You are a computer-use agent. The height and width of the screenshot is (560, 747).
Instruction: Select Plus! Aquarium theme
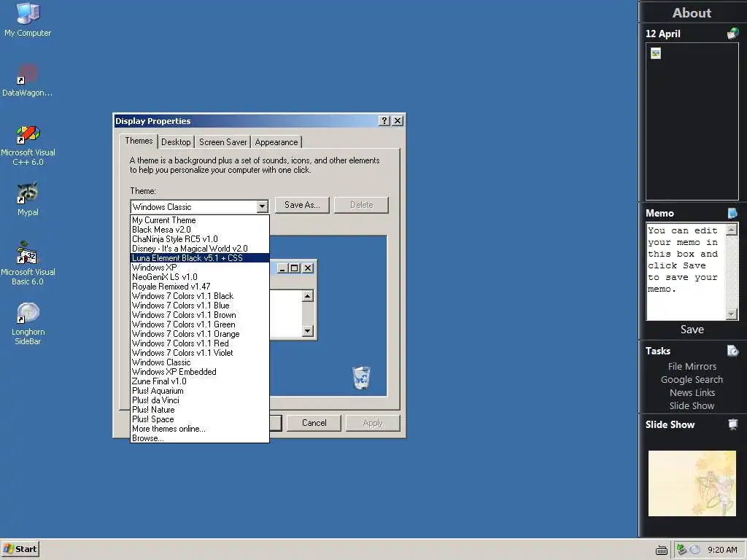[200, 391]
